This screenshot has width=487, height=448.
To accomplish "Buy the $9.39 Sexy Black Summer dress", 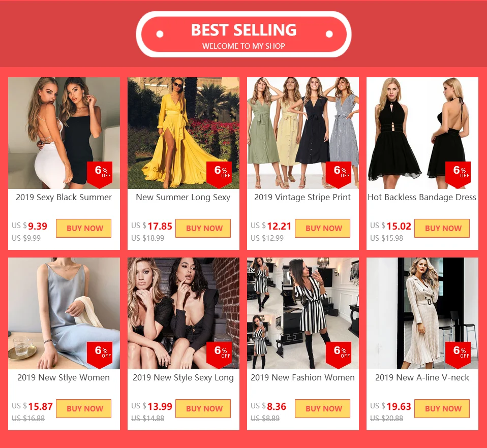I will [83, 229].
